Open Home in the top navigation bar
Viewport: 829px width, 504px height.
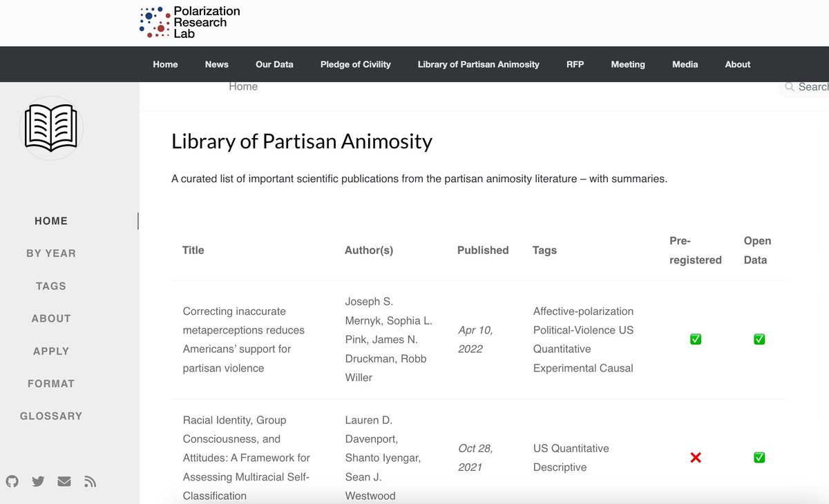165,64
